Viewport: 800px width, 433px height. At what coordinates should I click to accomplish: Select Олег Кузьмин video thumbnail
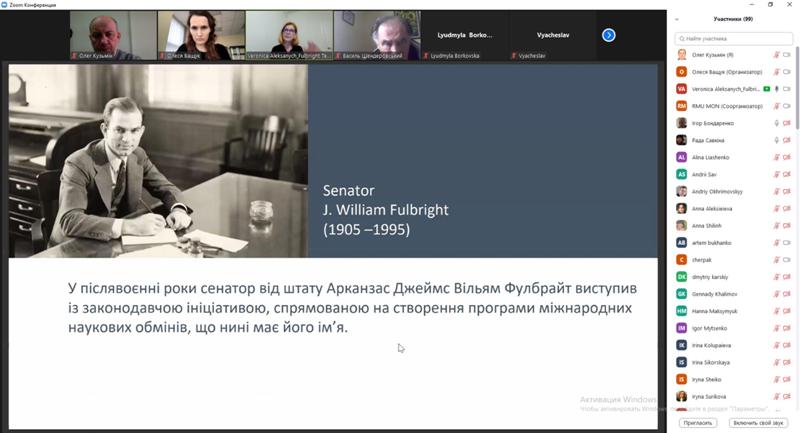pyautogui.click(x=113, y=35)
